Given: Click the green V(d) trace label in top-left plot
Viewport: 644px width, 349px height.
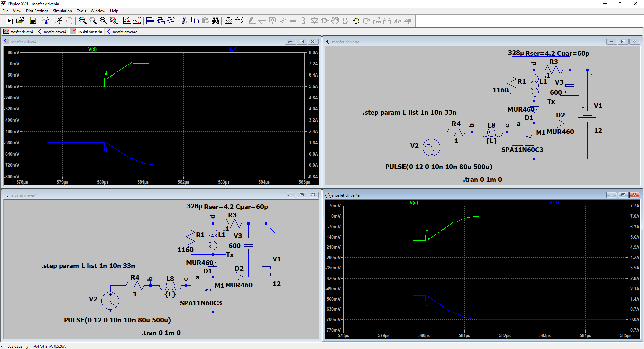Looking at the screenshot, I should point(92,49).
